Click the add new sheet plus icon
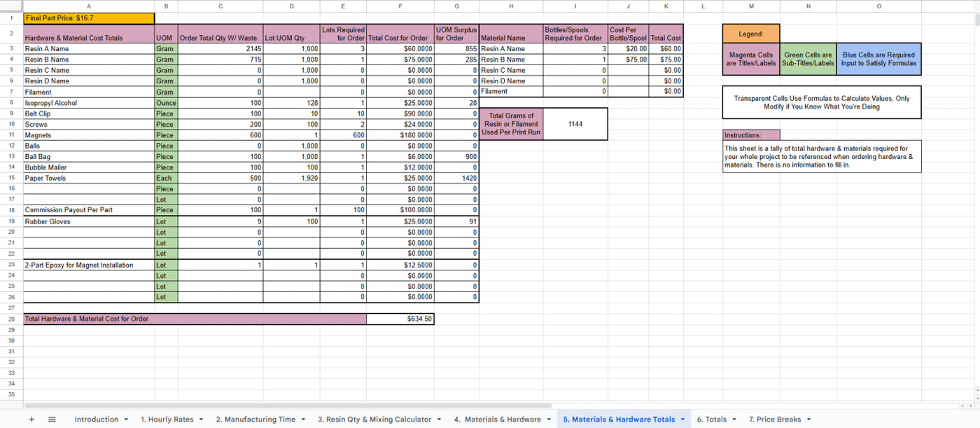 click(31, 420)
